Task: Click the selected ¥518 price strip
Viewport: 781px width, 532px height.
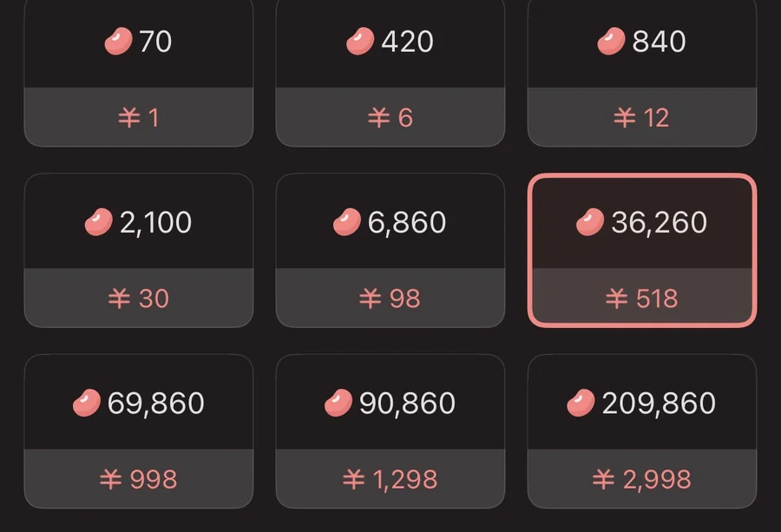Action: [642, 299]
